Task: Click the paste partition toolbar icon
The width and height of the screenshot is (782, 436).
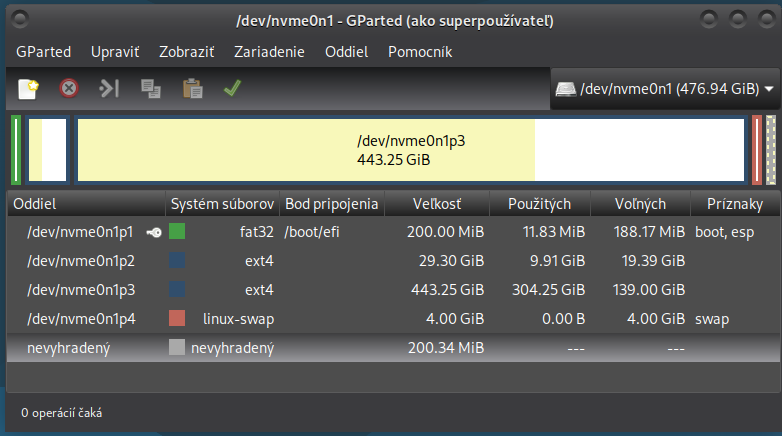Action: (x=192, y=89)
